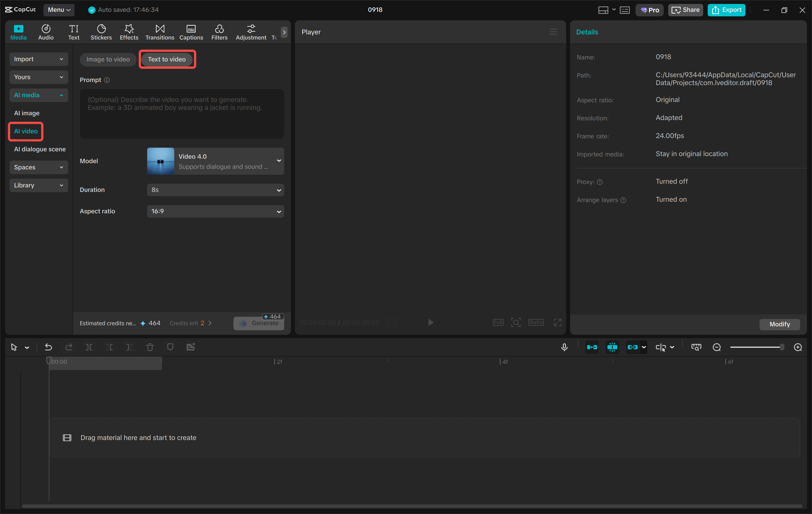Select the Text tool in top toolbar
The image size is (812, 514).
pyautogui.click(x=74, y=32)
